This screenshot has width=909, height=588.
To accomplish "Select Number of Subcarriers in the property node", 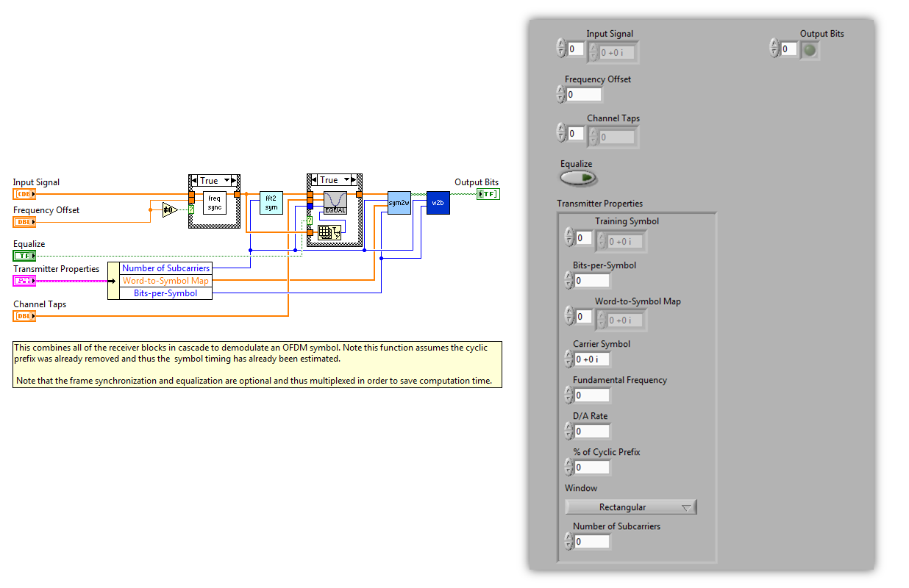I will pos(166,268).
